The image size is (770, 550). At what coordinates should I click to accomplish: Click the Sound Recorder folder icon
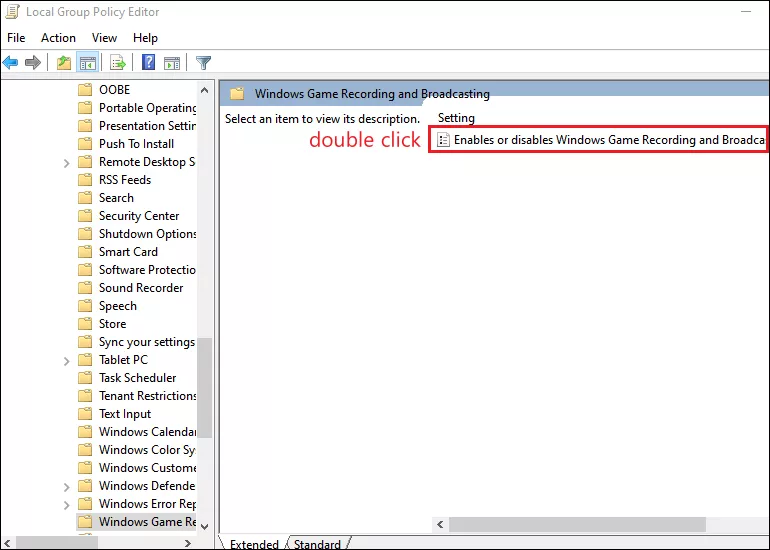tap(85, 288)
